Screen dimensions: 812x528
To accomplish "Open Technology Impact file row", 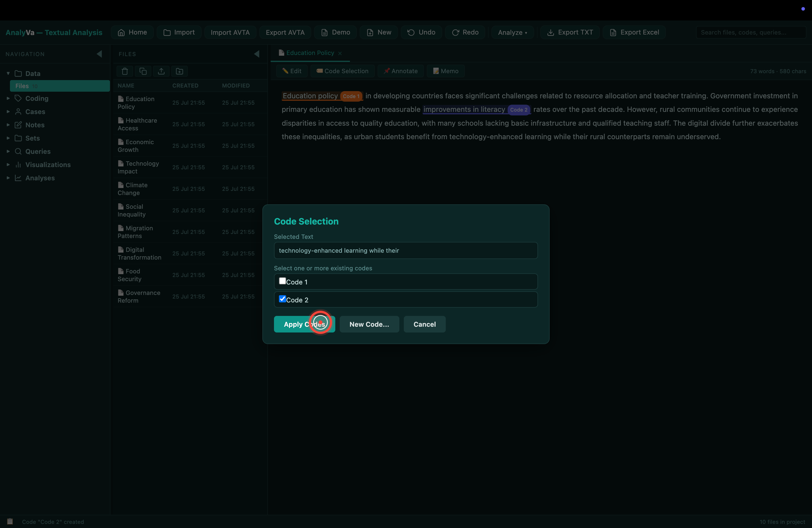I will coord(190,167).
